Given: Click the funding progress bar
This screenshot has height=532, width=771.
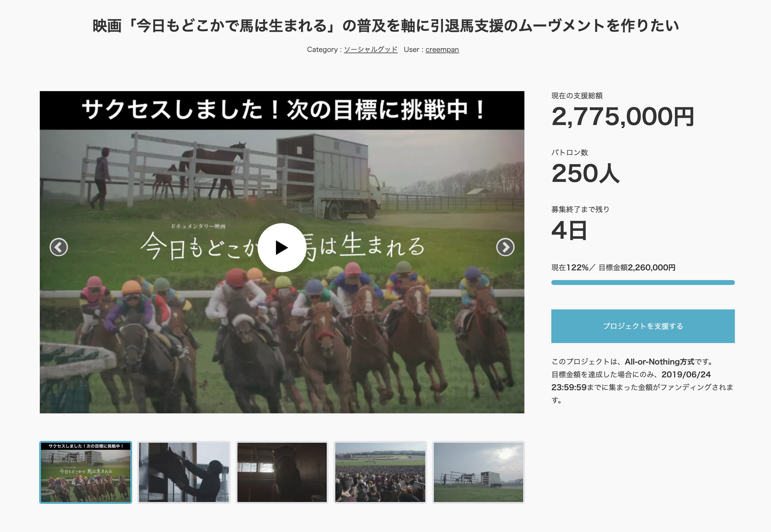Looking at the screenshot, I should (x=642, y=282).
